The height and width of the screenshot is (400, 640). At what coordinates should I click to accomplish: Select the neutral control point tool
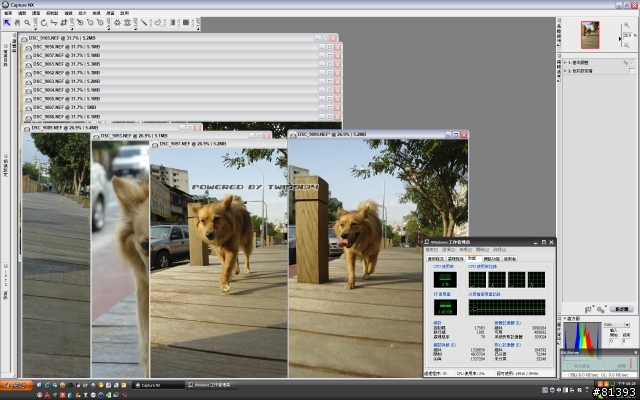click(x=90, y=22)
